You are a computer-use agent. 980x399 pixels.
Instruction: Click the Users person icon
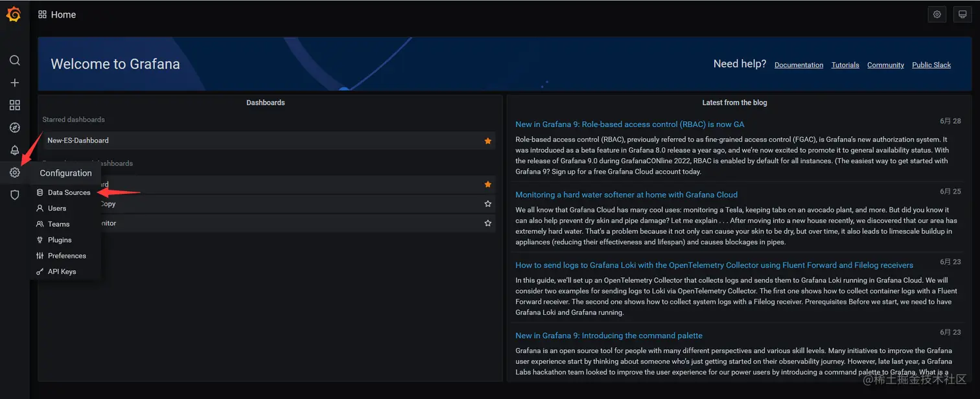40,209
